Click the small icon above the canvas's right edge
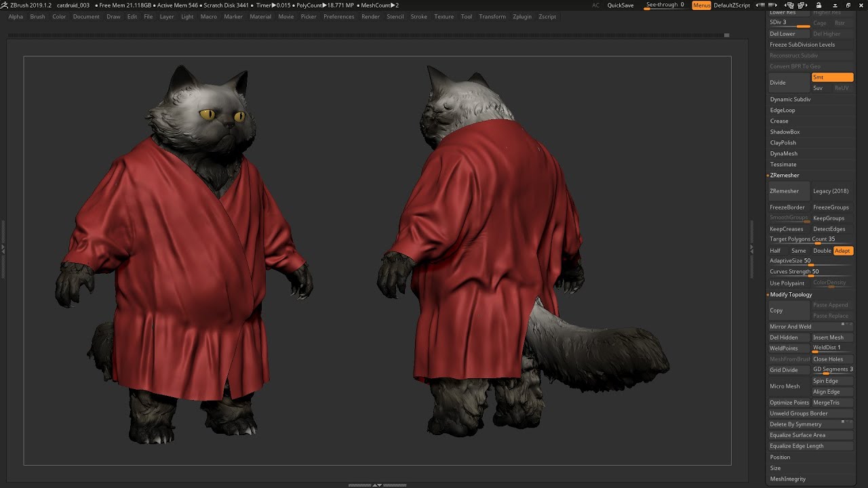Viewport: 868px width, 488px height. [726, 35]
